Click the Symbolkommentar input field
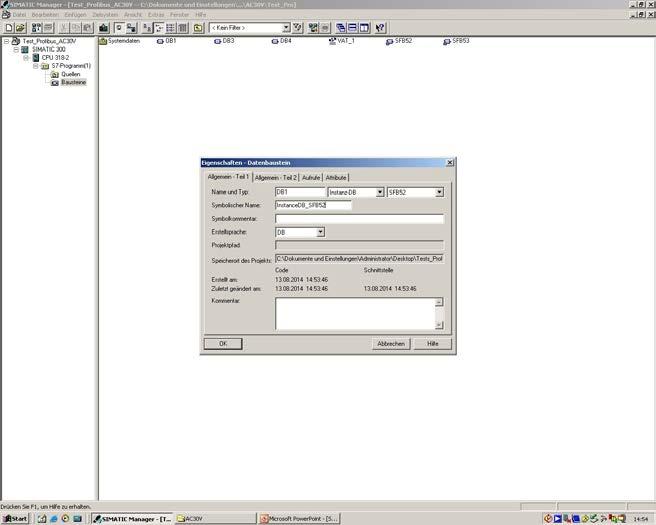The width and height of the screenshot is (656, 525). (x=359, y=219)
